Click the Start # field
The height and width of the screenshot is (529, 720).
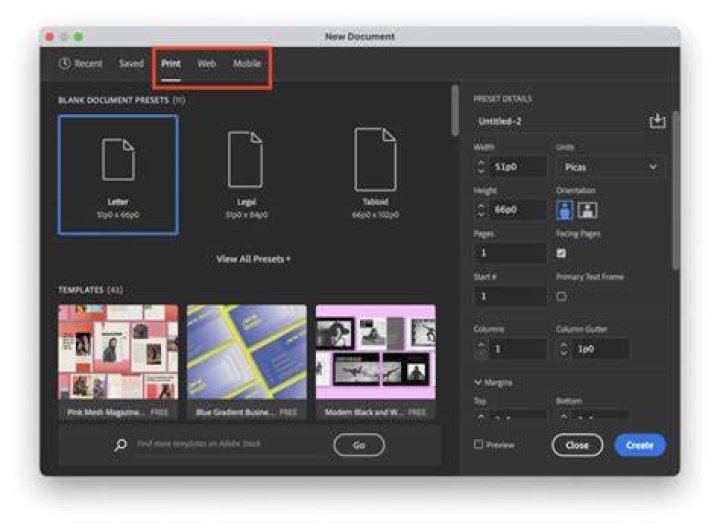[x=510, y=296]
